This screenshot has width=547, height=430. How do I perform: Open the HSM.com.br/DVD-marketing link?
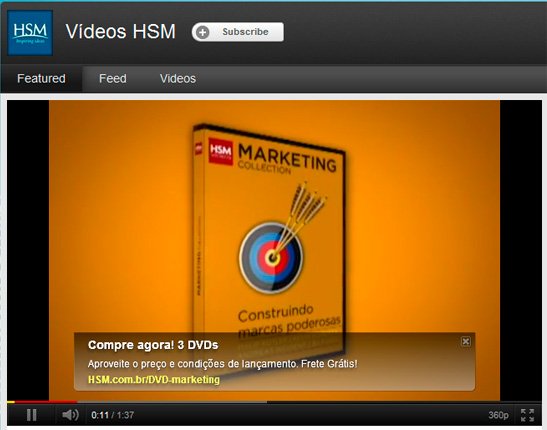click(153, 379)
